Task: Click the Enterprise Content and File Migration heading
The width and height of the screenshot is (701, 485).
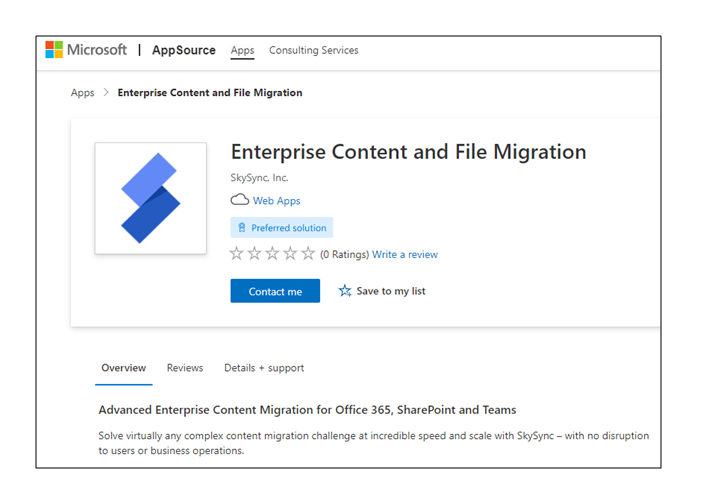Action: pyautogui.click(x=408, y=152)
